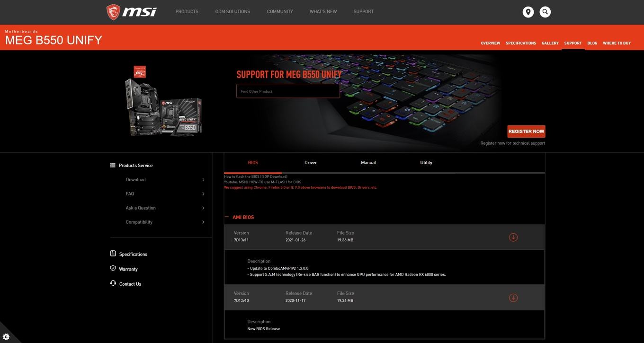Open the Contact Us sidebar link
The image size is (644, 343).
click(130, 284)
